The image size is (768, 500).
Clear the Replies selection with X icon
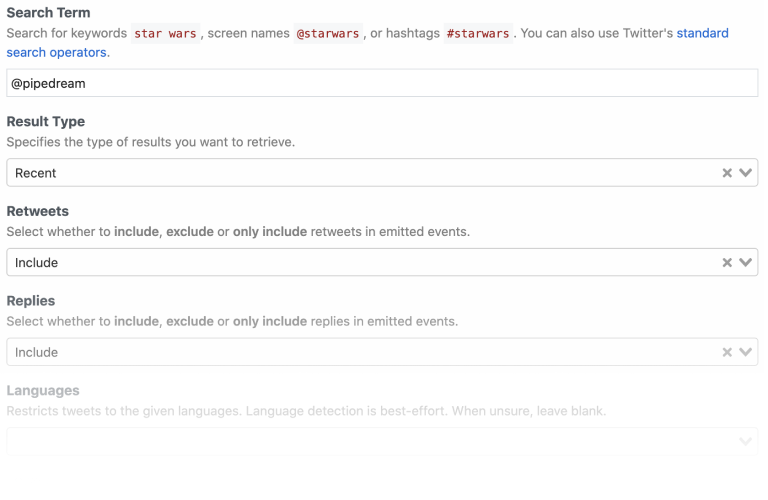click(x=727, y=352)
